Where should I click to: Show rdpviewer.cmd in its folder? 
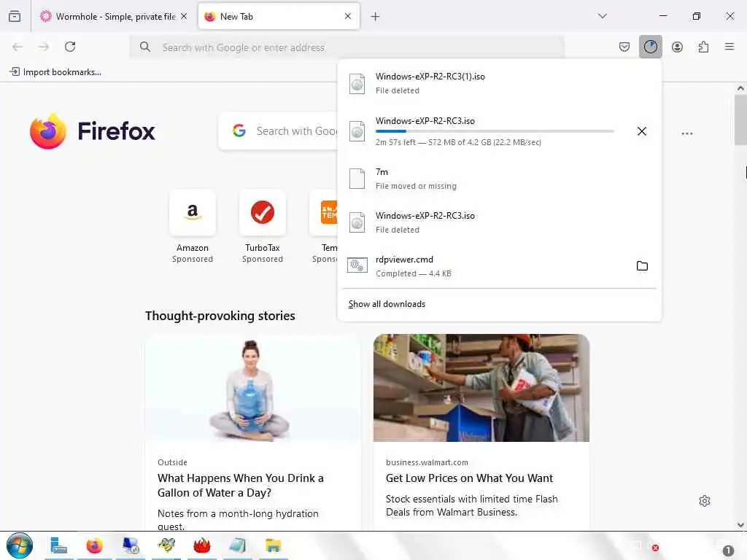642,265
